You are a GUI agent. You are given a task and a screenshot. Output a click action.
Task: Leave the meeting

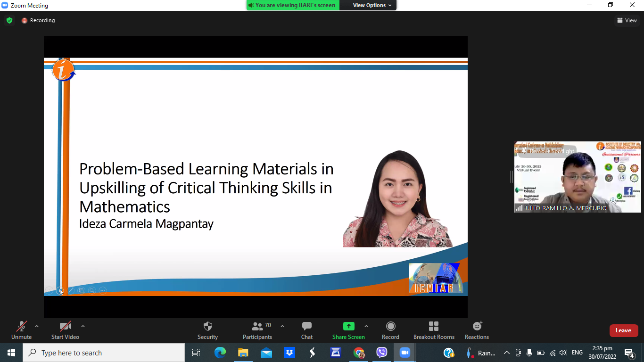(623, 330)
